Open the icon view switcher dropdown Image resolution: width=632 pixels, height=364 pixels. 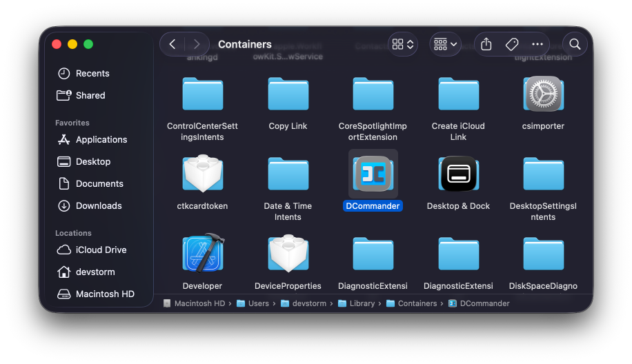click(403, 44)
